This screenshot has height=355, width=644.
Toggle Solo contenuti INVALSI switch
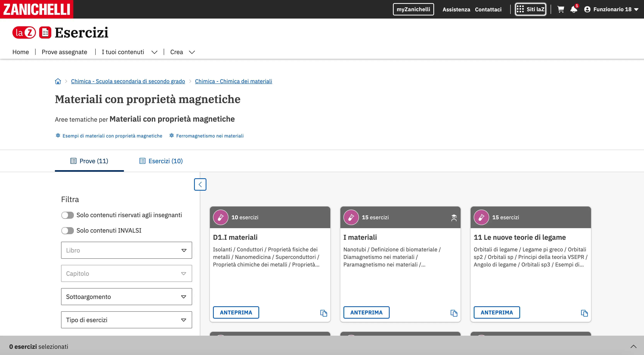pos(67,230)
